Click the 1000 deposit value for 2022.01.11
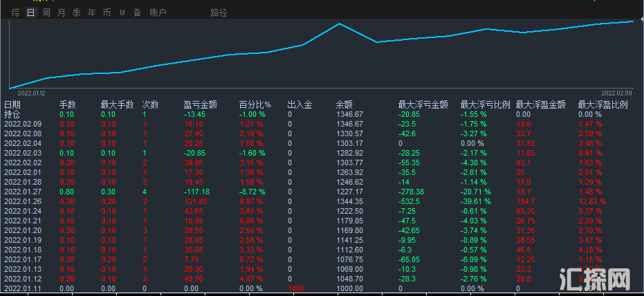 pos(297,288)
